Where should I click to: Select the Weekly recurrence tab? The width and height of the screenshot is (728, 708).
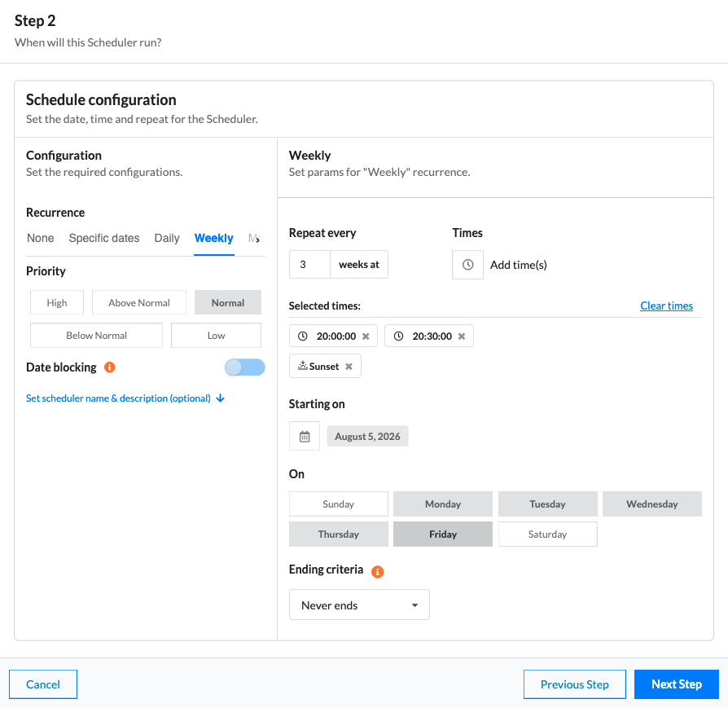pyautogui.click(x=214, y=239)
